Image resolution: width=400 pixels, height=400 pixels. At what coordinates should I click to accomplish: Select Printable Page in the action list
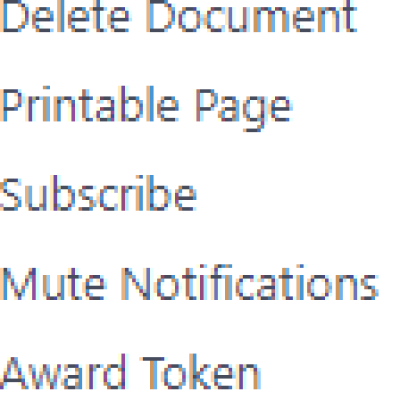146,109
